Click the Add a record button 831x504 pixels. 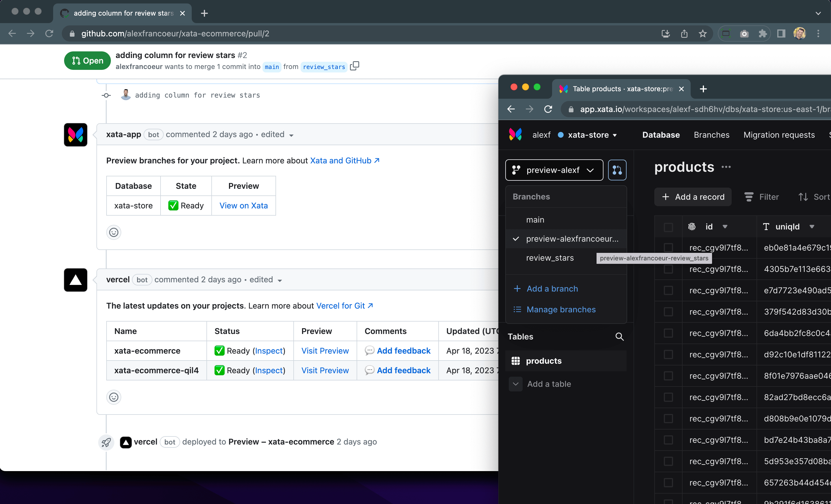tap(693, 197)
